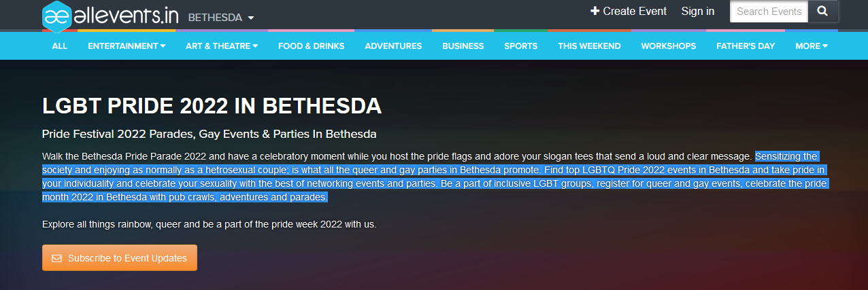Click the magnifying glass search button
The image size is (868, 290).
822,11
